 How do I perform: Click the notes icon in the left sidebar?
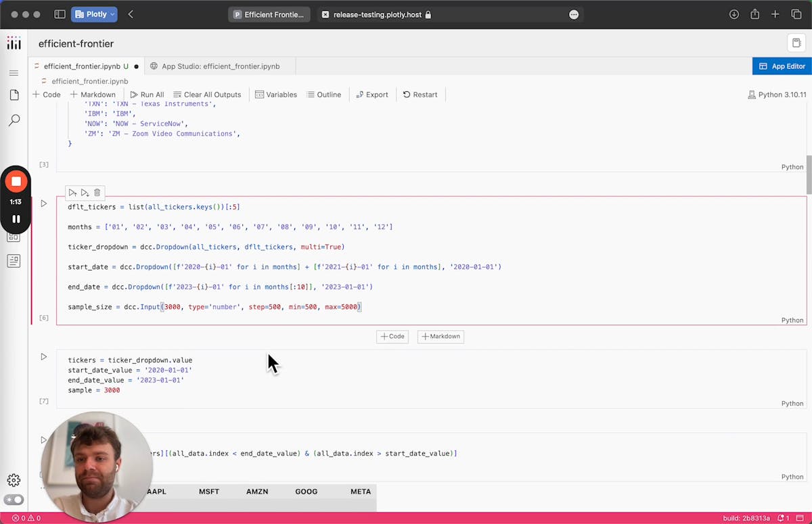pos(14,260)
